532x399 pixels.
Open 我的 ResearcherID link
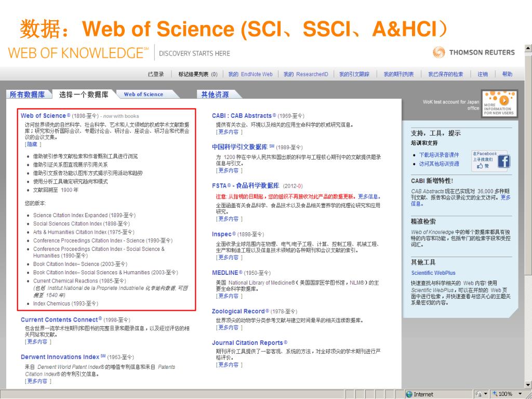pos(306,74)
